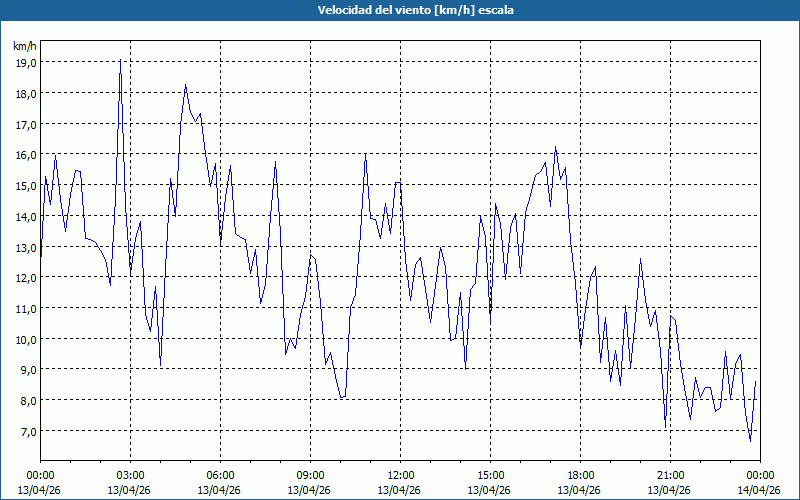Click the 14/04/26 date label
Viewport: 800px width, 500px height.
(x=759, y=490)
